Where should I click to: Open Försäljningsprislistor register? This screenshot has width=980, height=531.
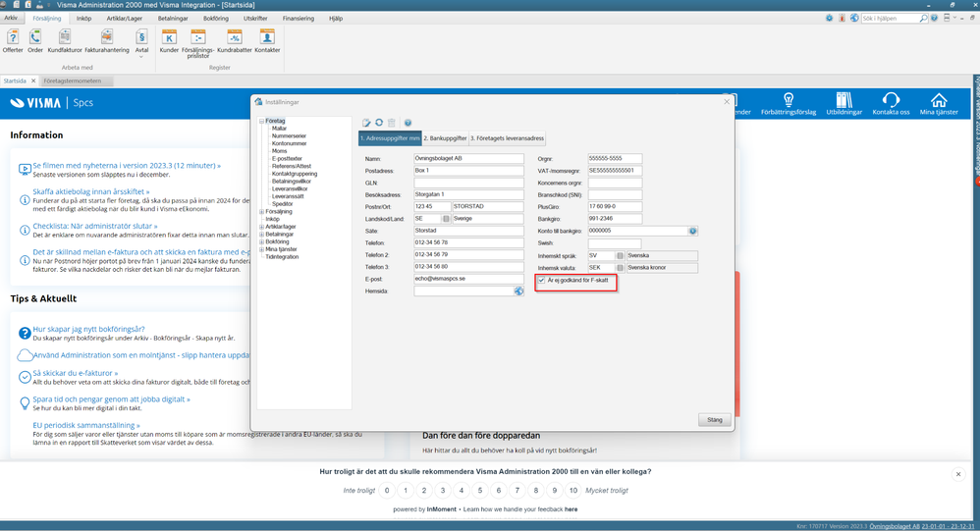[x=198, y=44]
